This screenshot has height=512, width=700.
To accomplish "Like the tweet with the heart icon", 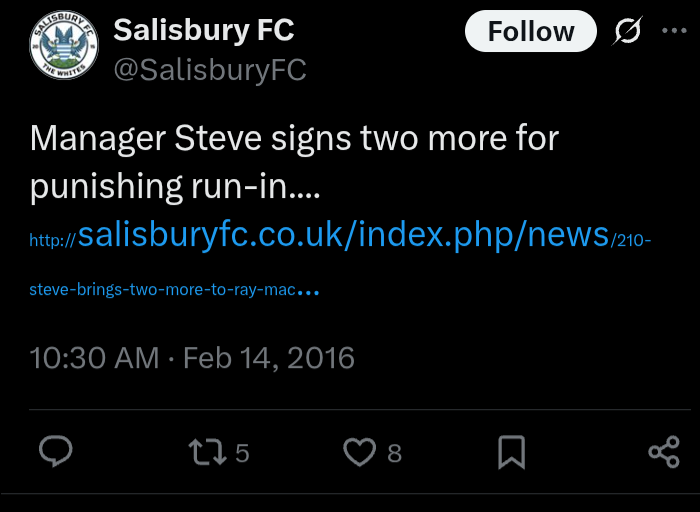I will tap(358, 453).
